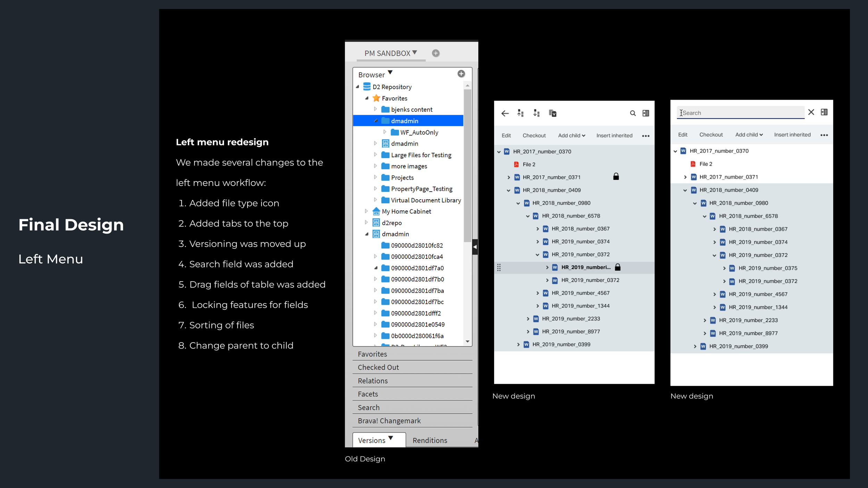Expand the My Home Cabinet tree node
868x488 pixels.
[366, 211]
